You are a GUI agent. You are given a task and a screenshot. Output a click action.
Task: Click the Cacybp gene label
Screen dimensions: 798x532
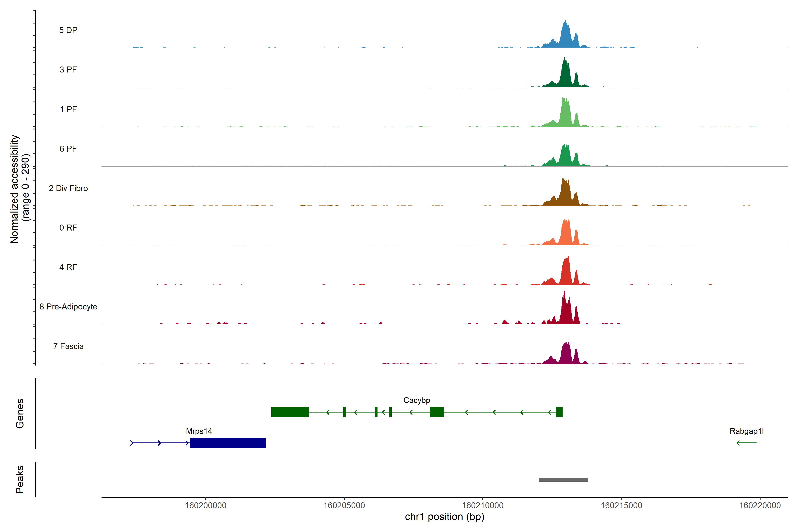click(417, 400)
